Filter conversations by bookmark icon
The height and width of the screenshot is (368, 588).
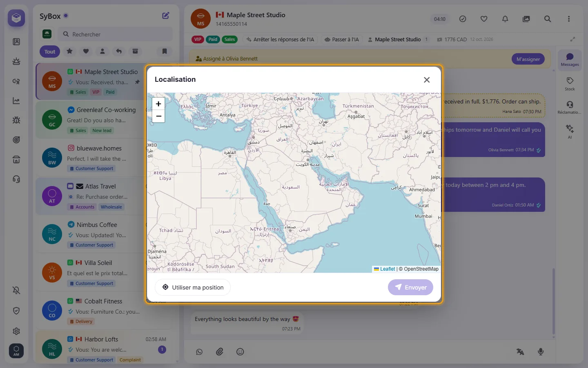(165, 51)
